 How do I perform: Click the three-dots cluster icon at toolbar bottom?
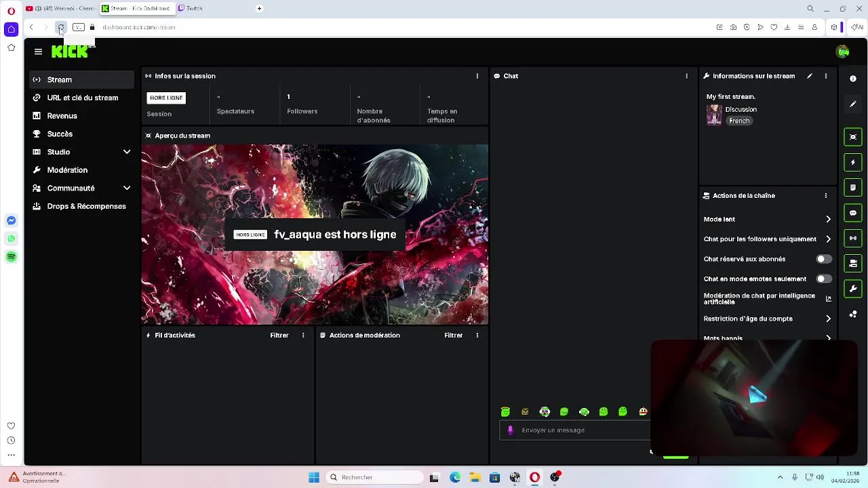[x=853, y=314]
